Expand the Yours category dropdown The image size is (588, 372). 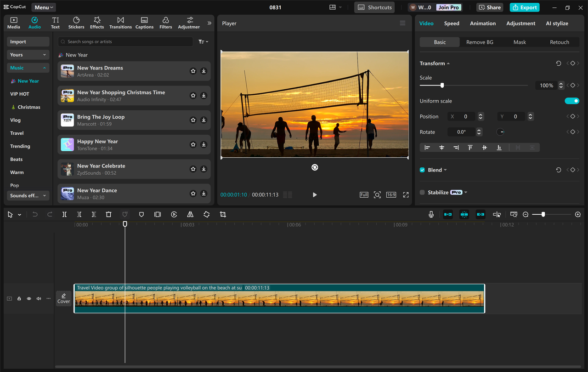[28, 55]
